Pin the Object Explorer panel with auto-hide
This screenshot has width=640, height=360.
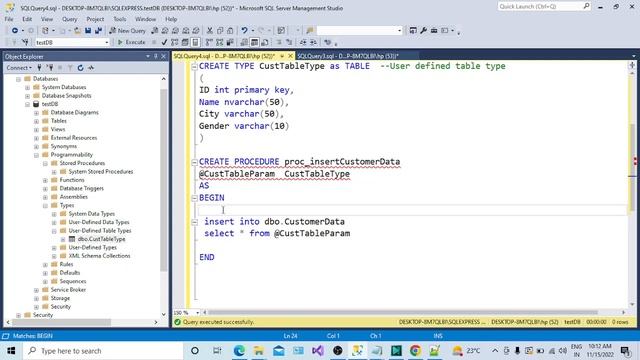[156, 56]
